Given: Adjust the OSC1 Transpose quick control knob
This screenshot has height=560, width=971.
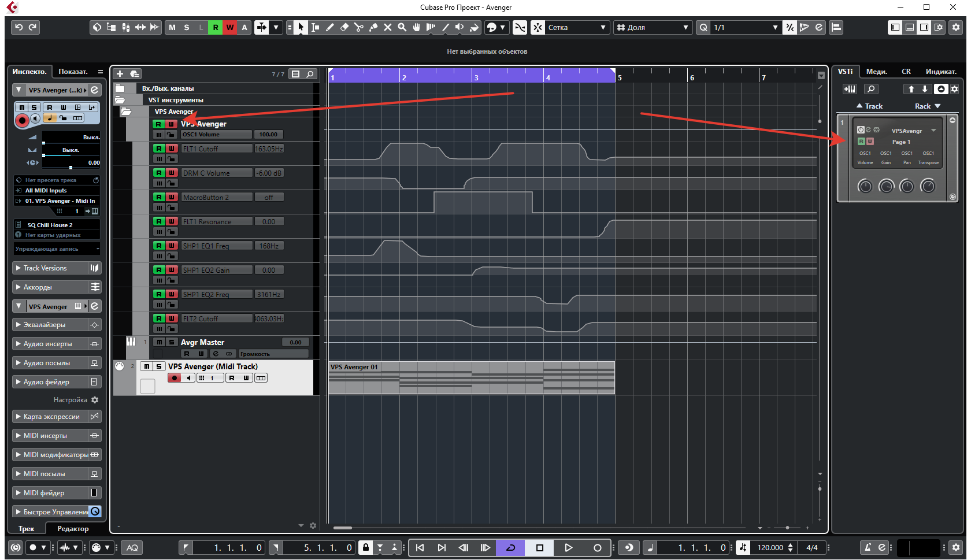Looking at the screenshot, I should pos(928,186).
